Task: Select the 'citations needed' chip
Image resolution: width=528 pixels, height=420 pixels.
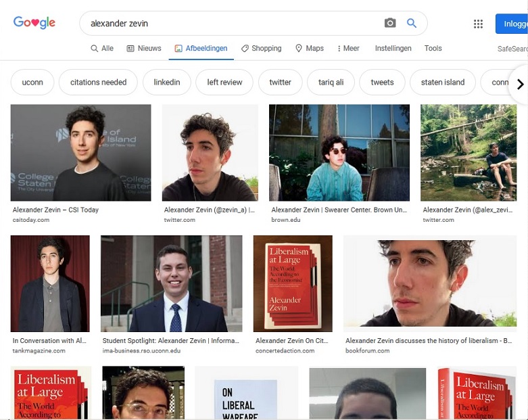Action: coord(98,83)
